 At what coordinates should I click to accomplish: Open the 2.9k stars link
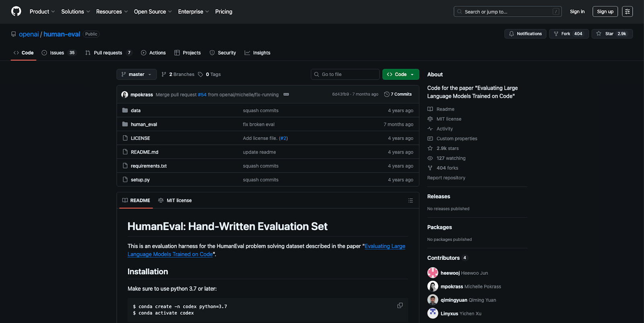[x=443, y=148]
